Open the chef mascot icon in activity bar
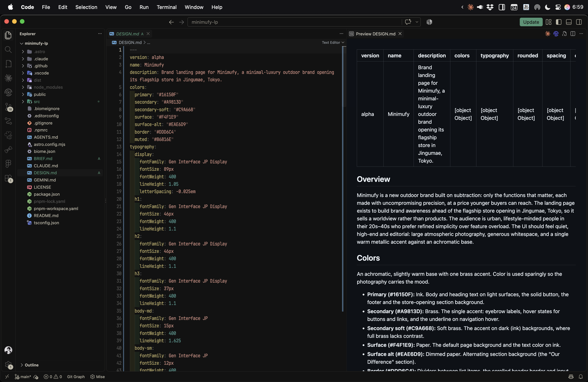 (x=8, y=135)
